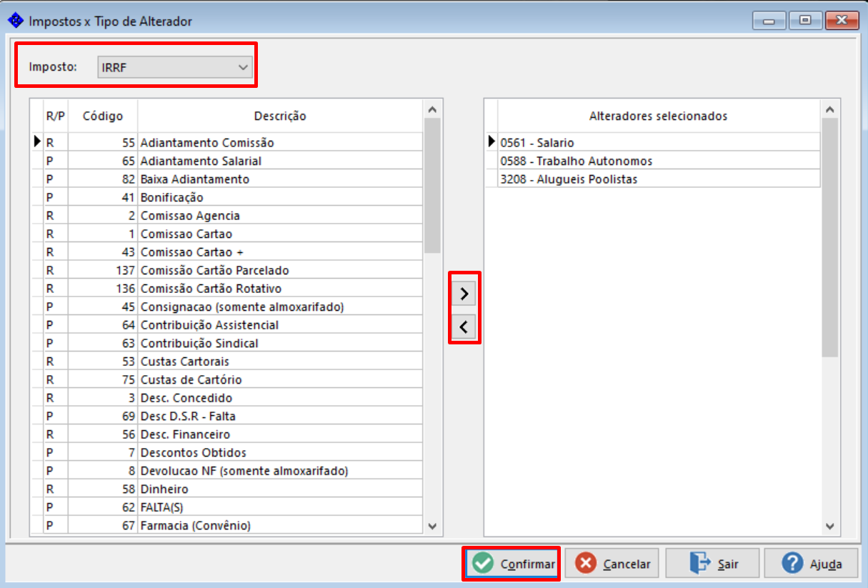This screenshot has width=868, height=588.
Task: Click the Código column header
Action: [x=103, y=116]
